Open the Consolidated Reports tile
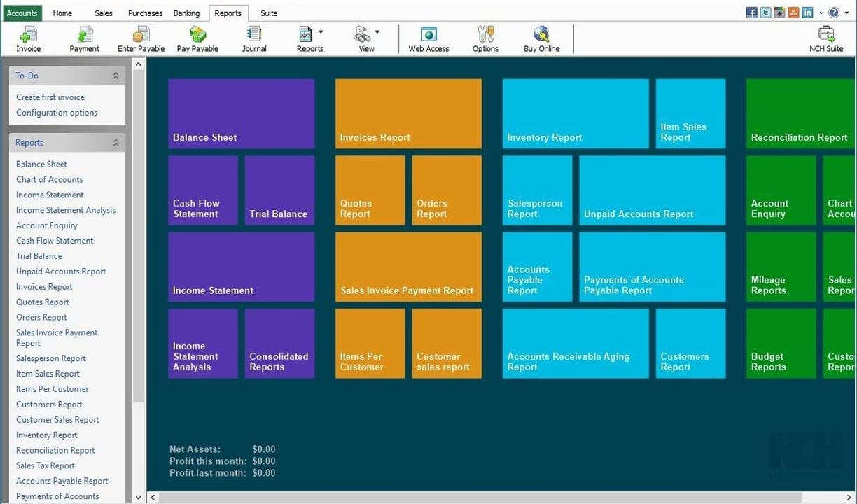857x504 pixels. (280, 344)
